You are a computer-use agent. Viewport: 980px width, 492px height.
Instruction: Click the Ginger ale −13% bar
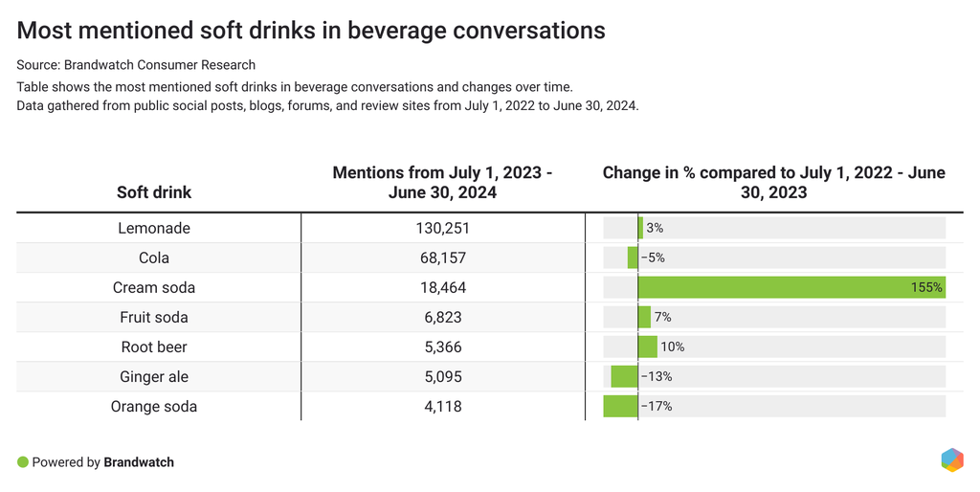(625, 376)
